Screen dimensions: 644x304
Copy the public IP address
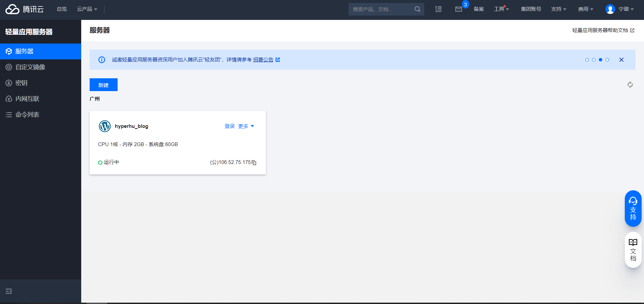[x=254, y=163]
